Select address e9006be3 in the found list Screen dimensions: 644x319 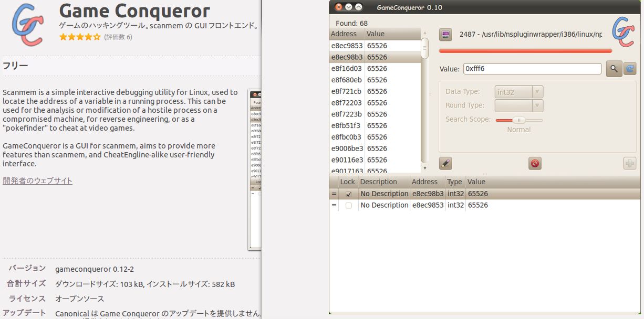(x=347, y=148)
